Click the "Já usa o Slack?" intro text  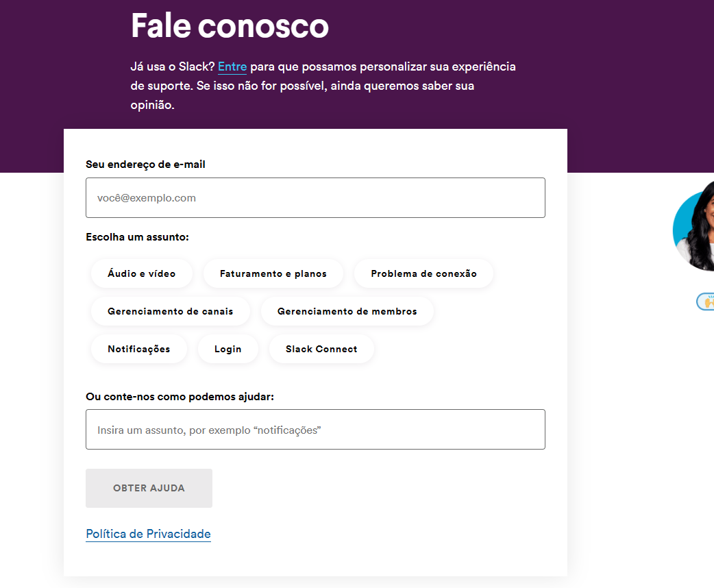[173, 67]
